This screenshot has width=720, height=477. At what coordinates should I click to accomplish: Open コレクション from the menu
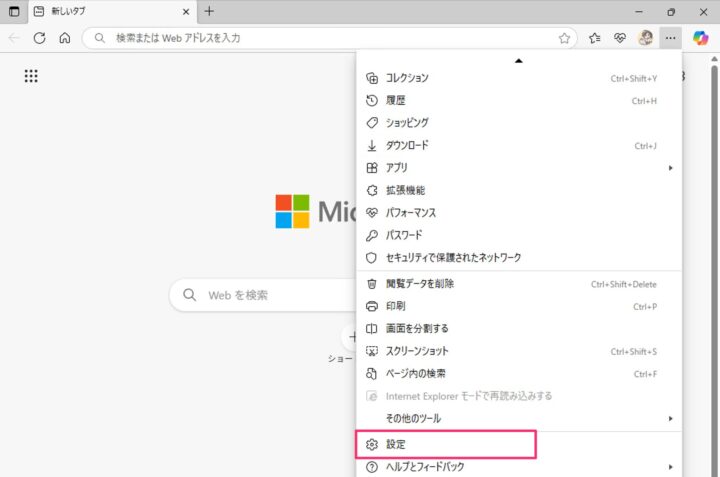[x=519, y=78]
